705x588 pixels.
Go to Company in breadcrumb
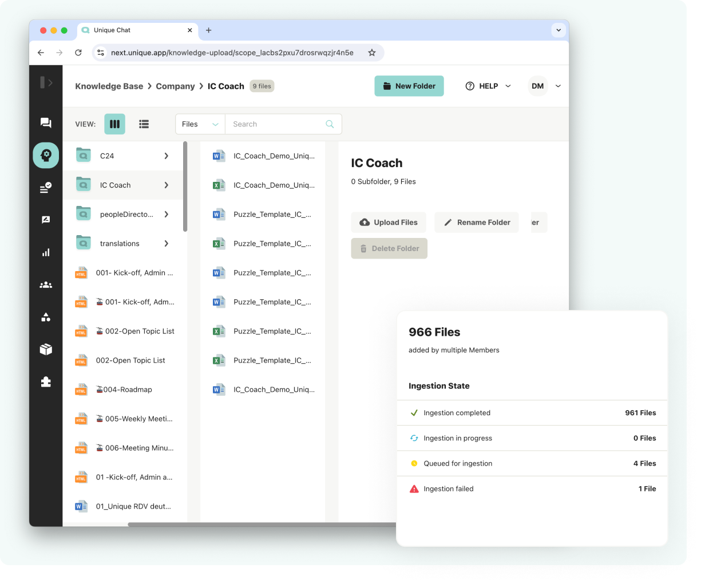pyautogui.click(x=175, y=86)
